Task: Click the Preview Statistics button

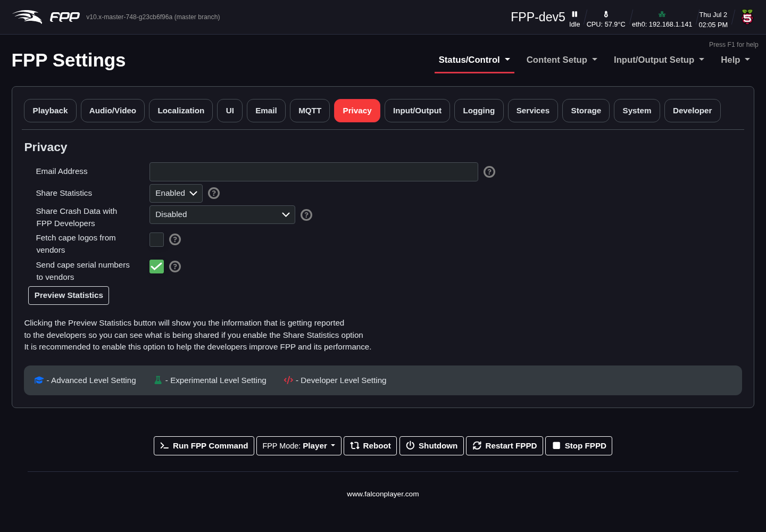Action: tap(69, 295)
